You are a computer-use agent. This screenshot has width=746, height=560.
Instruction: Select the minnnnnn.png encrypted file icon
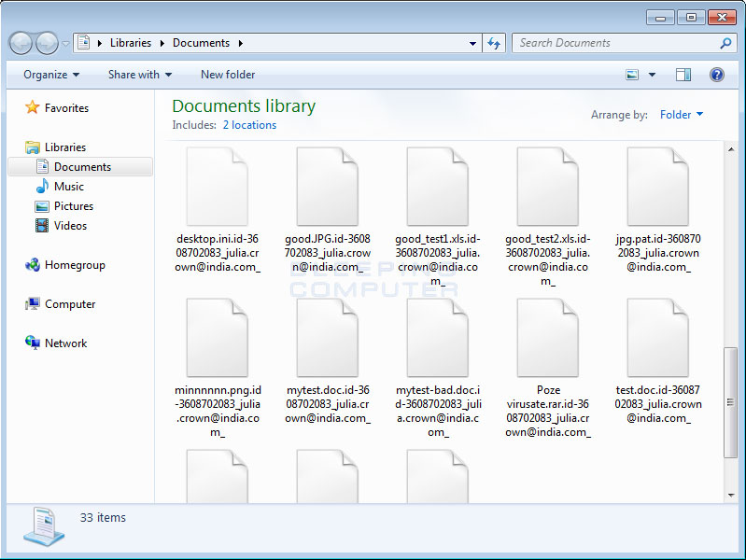pyautogui.click(x=218, y=338)
